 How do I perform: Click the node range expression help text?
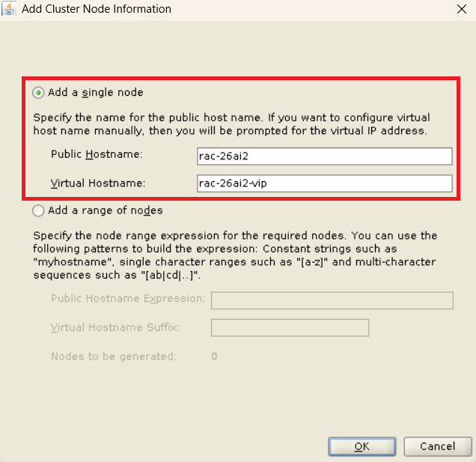tap(234, 255)
